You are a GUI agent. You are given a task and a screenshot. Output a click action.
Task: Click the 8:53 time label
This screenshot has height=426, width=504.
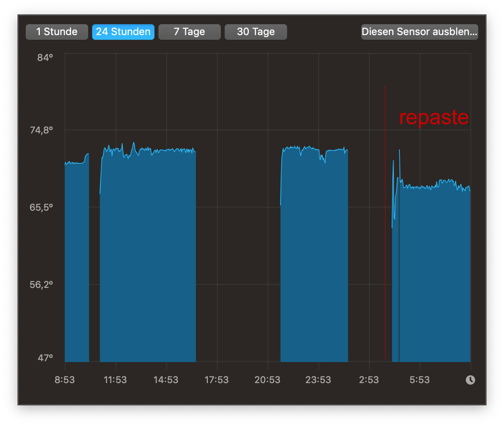pos(65,380)
